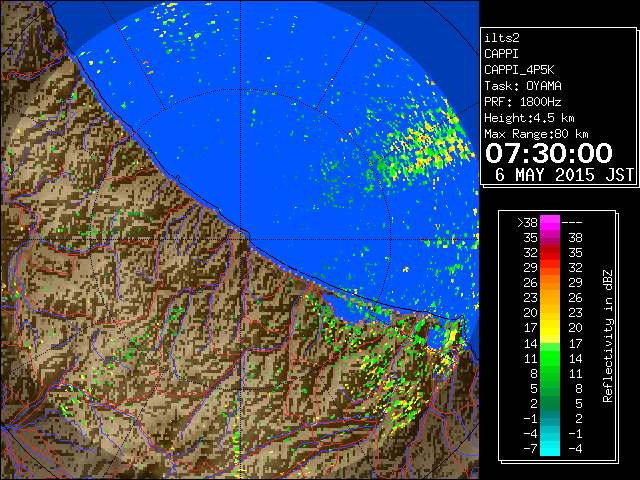The height and width of the screenshot is (480, 640).
Task: Select the '6 MAY 2015 JST' date
Action: [x=564, y=175]
